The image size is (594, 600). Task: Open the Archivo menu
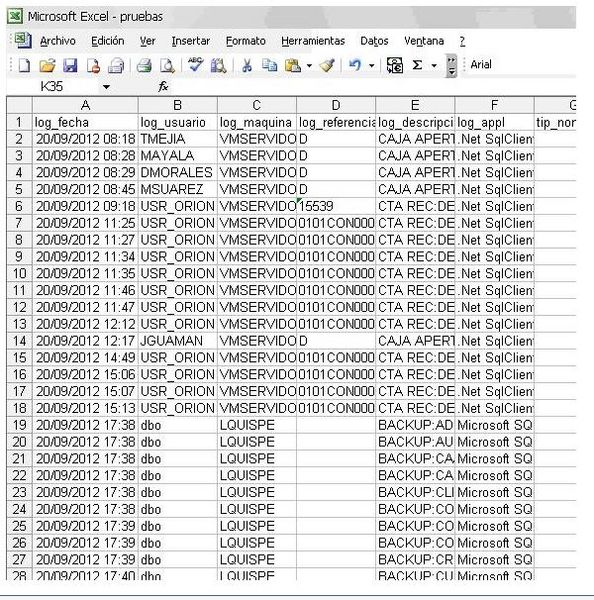click(57, 41)
